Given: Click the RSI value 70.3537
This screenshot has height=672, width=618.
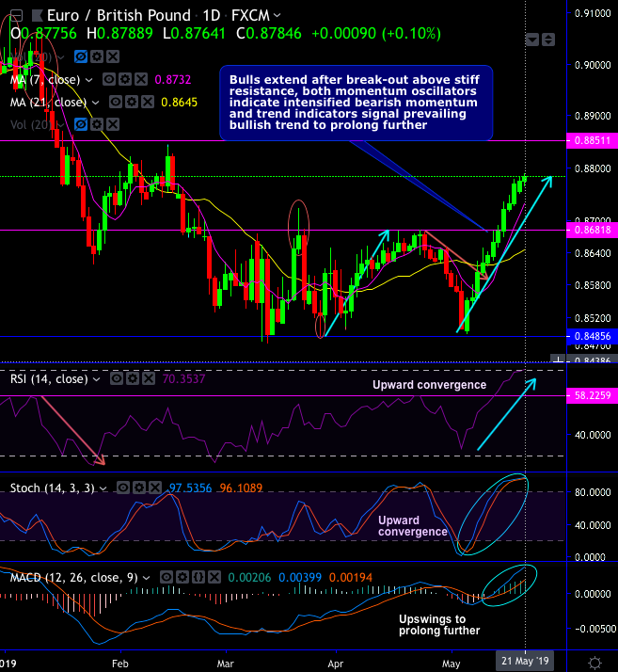Looking at the screenshot, I should [x=183, y=379].
